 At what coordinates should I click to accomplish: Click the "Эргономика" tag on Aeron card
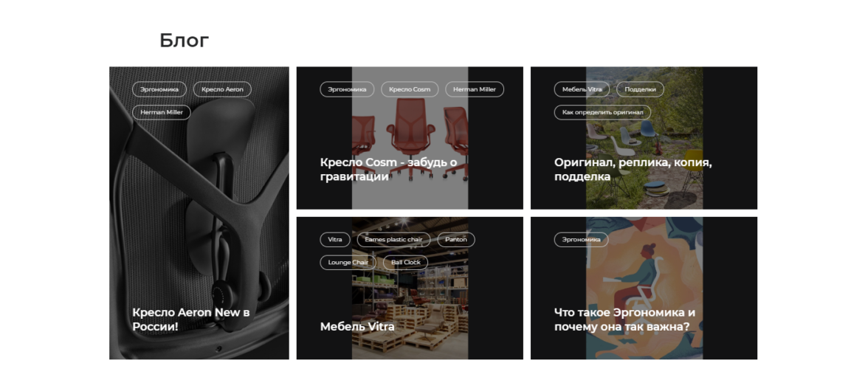[x=159, y=89]
